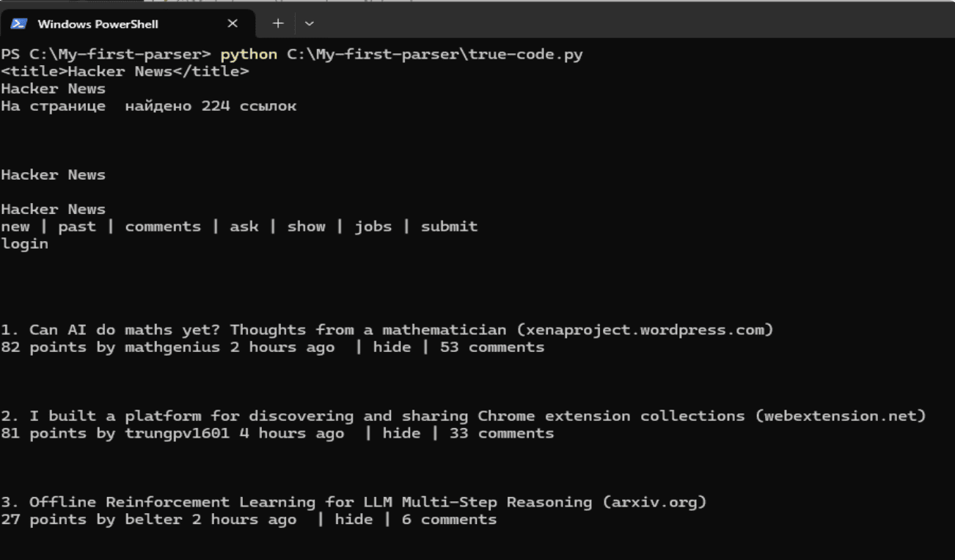This screenshot has height=560, width=955.
Task: Click the PowerShell icon in the tab
Action: click(19, 24)
